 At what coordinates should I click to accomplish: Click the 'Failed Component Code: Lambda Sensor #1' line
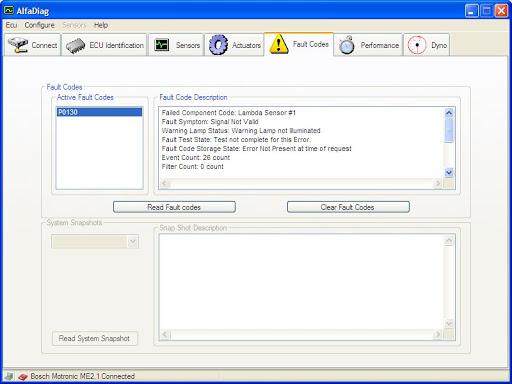coord(229,113)
